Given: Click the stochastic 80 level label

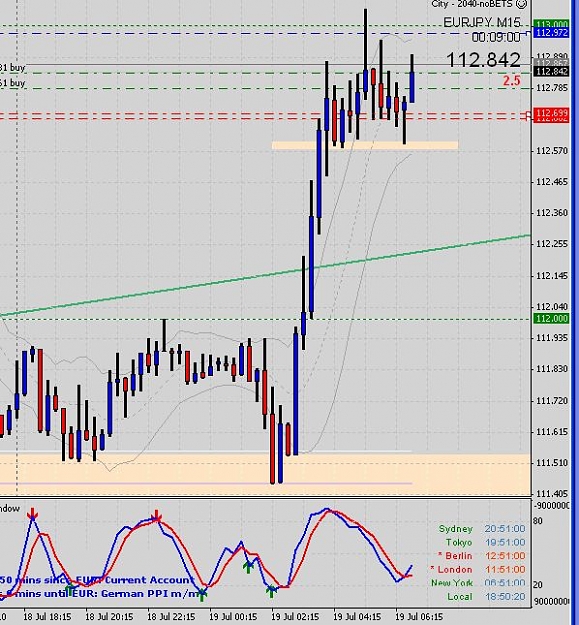Looking at the screenshot, I should click(538, 521).
